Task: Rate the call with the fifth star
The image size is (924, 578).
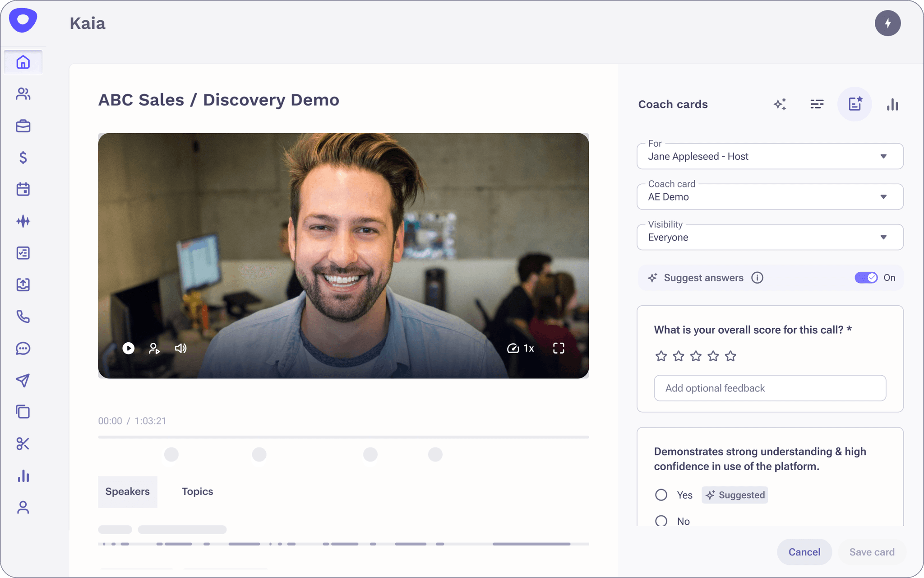Action: [x=730, y=356]
